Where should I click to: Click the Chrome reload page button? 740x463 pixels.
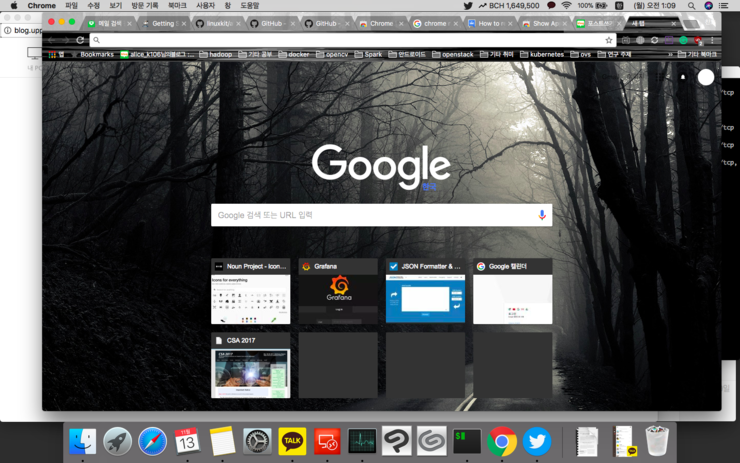(x=80, y=40)
